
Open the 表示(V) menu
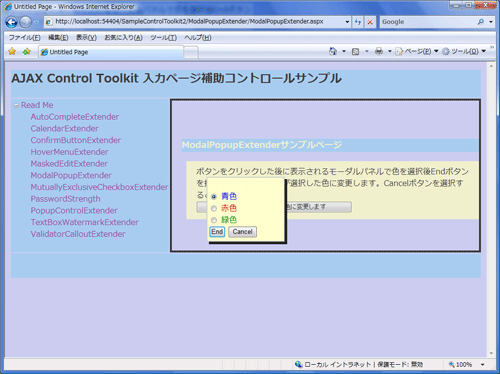[x=86, y=38]
